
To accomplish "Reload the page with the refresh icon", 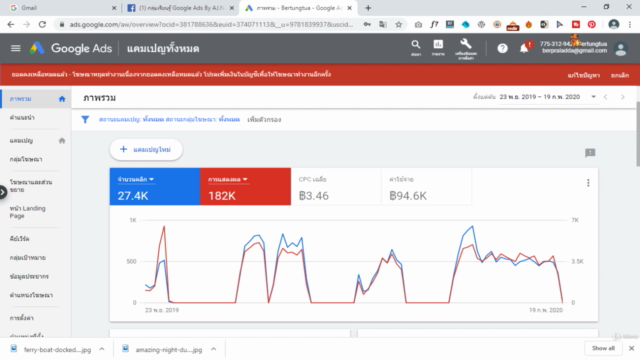I will 42,24.
